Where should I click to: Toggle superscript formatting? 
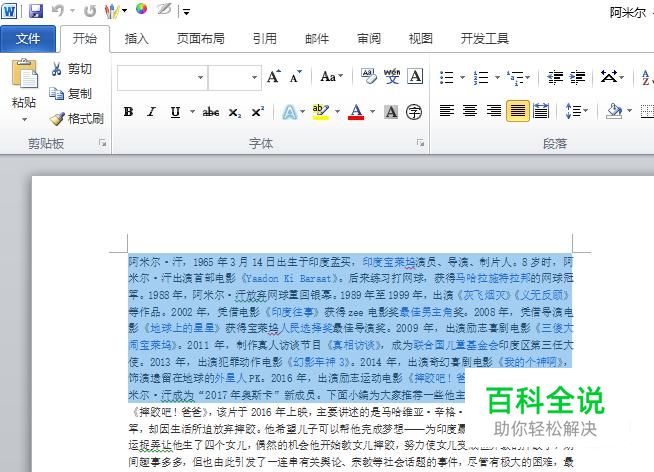(x=257, y=112)
